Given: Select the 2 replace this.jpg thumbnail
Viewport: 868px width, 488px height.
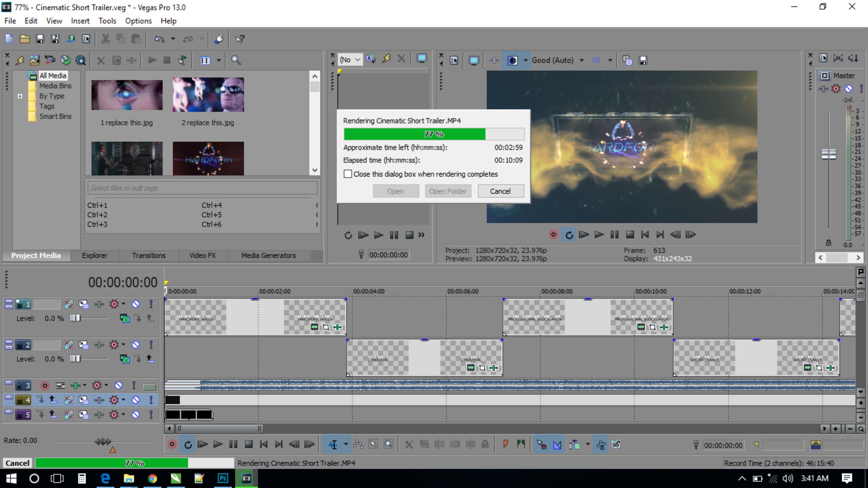Looking at the screenshot, I should point(208,95).
